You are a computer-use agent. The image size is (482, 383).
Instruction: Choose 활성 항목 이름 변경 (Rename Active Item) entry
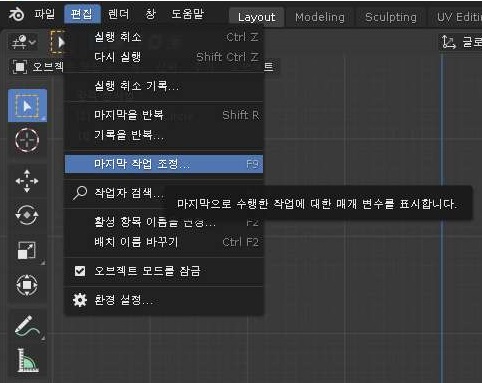164,222
